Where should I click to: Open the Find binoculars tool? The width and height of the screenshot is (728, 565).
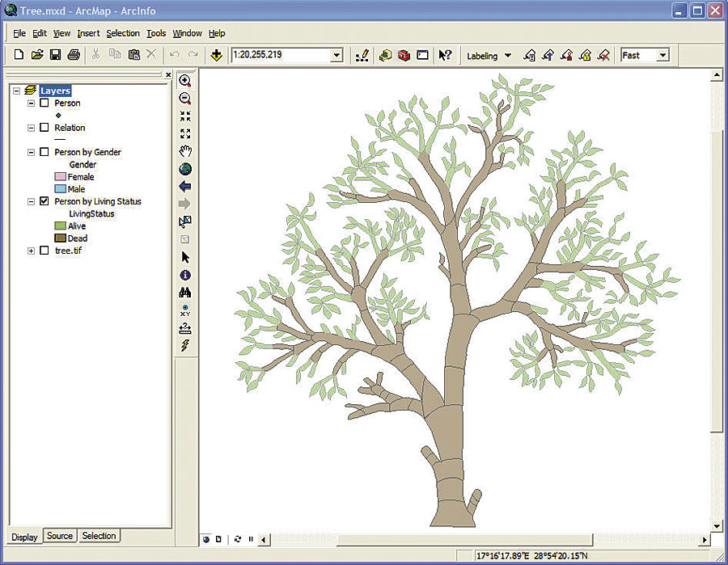coord(185,293)
